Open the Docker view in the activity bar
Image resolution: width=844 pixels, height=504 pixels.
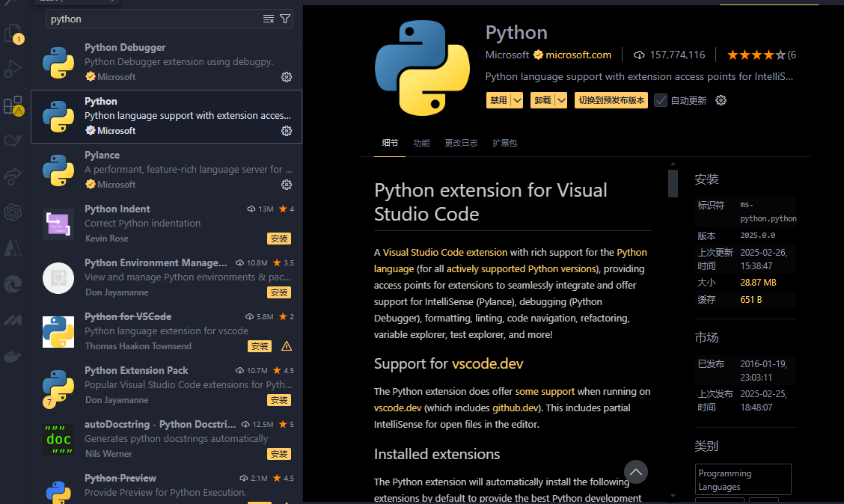pyautogui.click(x=13, y=355)
